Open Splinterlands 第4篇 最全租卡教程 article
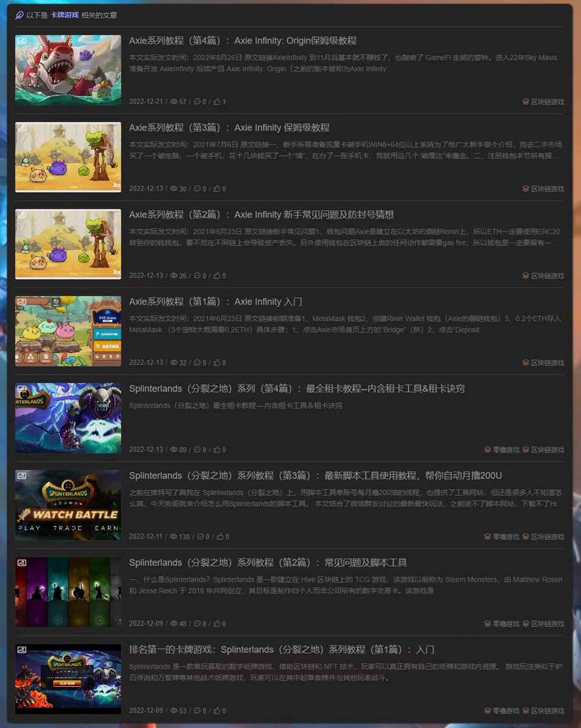This screenshot has width=581, height=728. [x=297, y=388]
